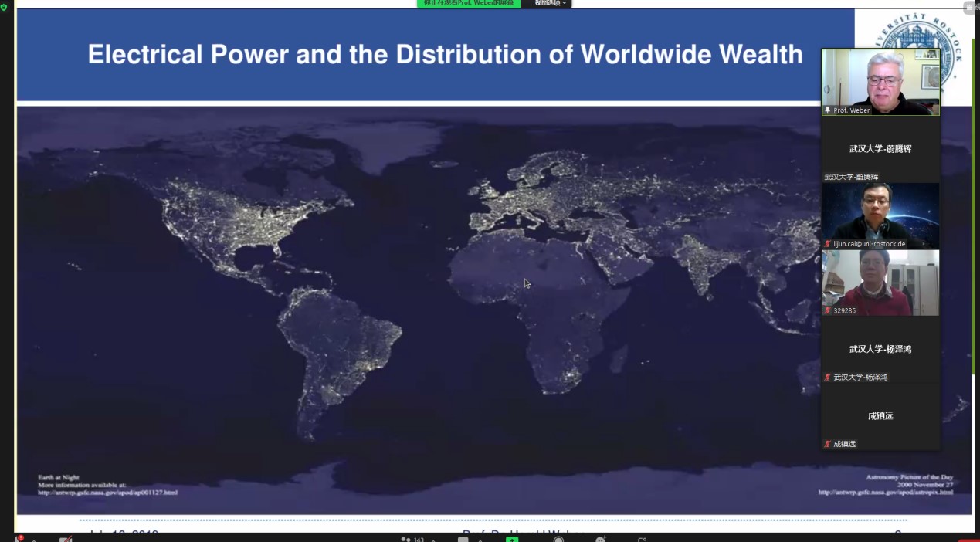This screenshot has height=542, width=980.
Task: Click the pin icon next to Prof. Weber
Action: [x=828, y=110]
